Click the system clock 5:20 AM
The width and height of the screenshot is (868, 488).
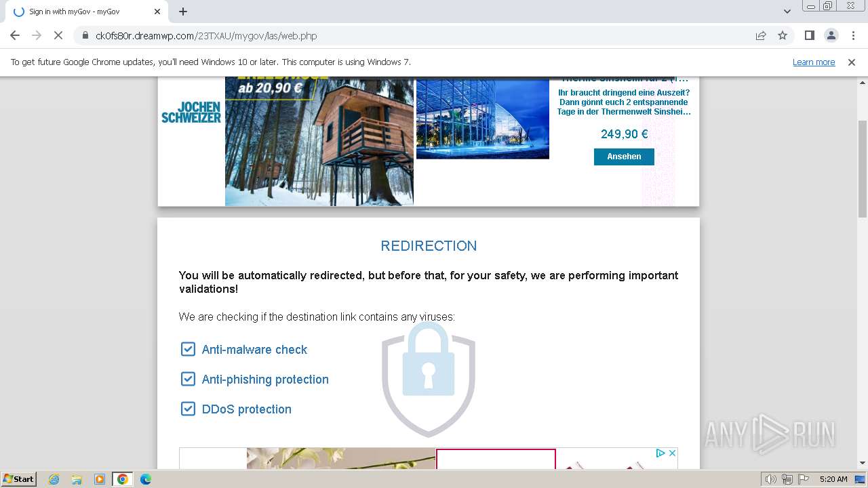click(x=833, y=479)
